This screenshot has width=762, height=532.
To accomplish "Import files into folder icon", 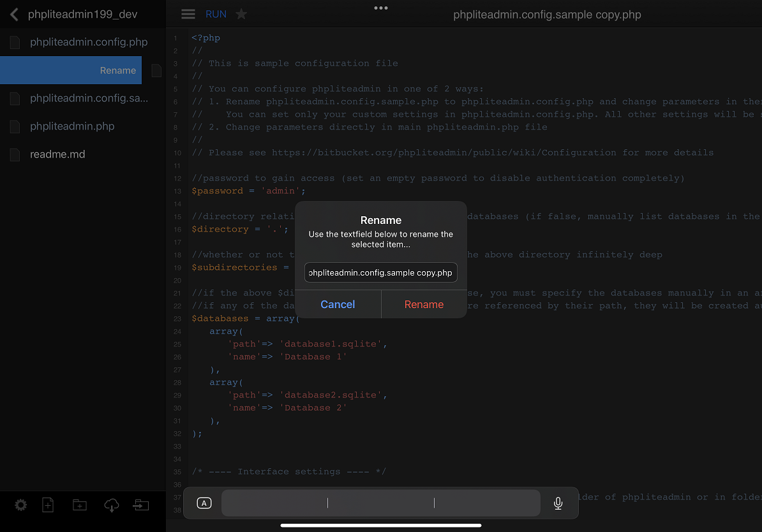I will pyautogui.click(x=141, y=505).
